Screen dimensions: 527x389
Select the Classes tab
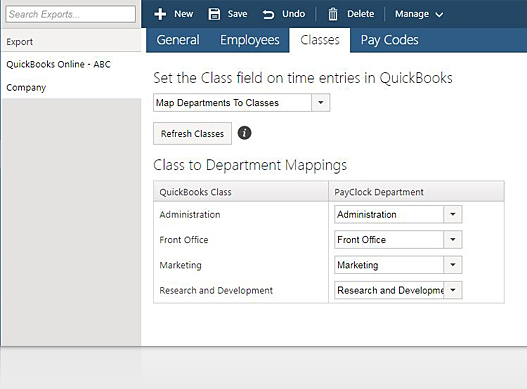[320, 40]
